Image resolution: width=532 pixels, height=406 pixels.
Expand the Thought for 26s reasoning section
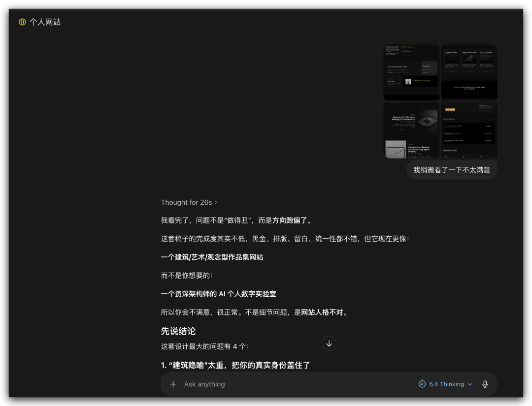(x=189, y=202)
